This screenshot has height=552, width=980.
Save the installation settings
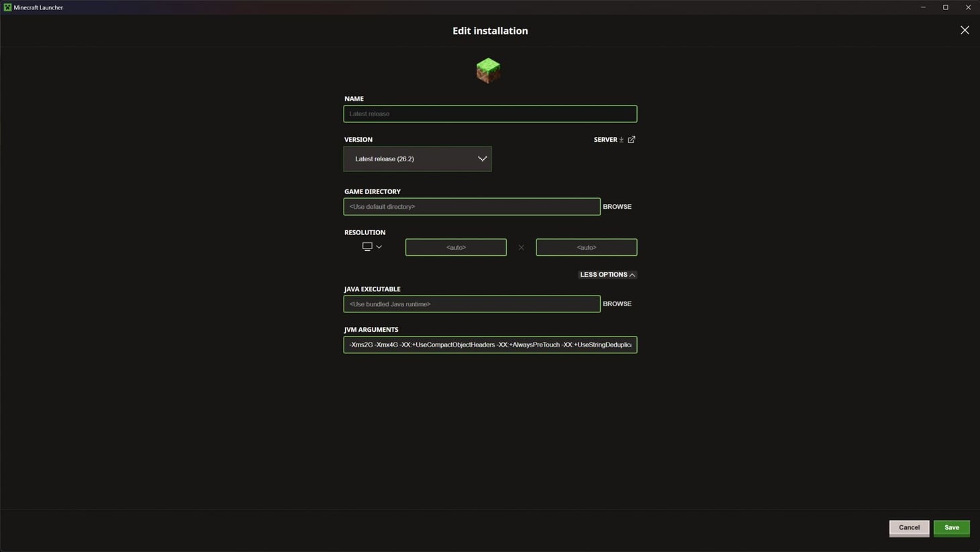[952, 528]
